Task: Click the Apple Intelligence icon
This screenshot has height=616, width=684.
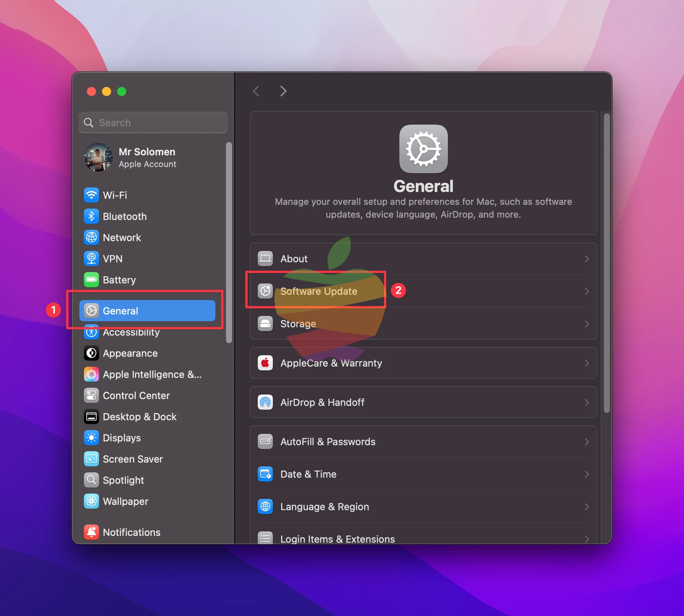Action: tap(91, 375)
